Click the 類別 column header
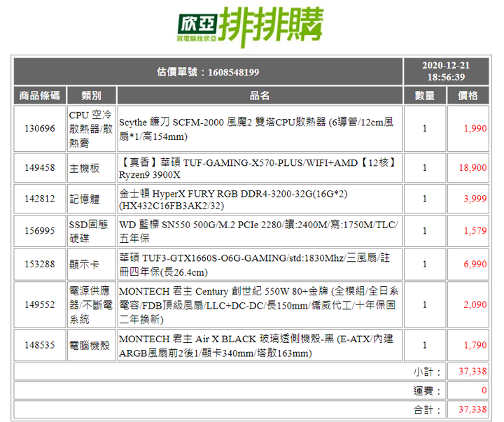The image size is (504, 422). point(91,95)
